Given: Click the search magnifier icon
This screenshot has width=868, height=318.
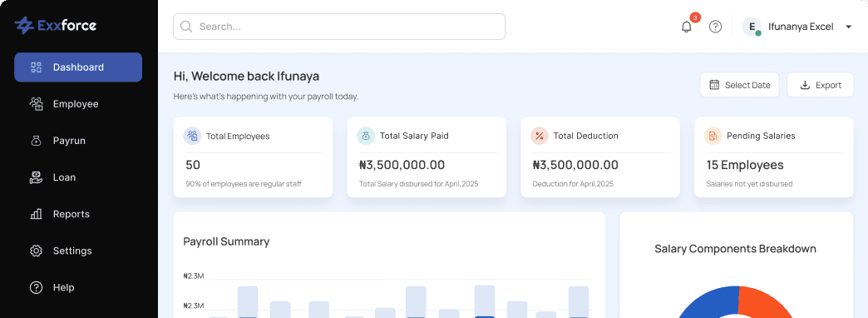Looking at the screenshot, I should [x=186, y=27].
